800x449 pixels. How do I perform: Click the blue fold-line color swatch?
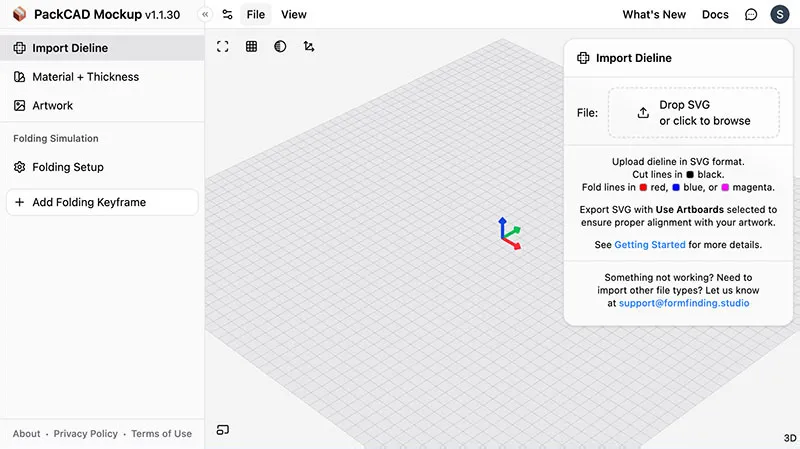click(676, 187)
